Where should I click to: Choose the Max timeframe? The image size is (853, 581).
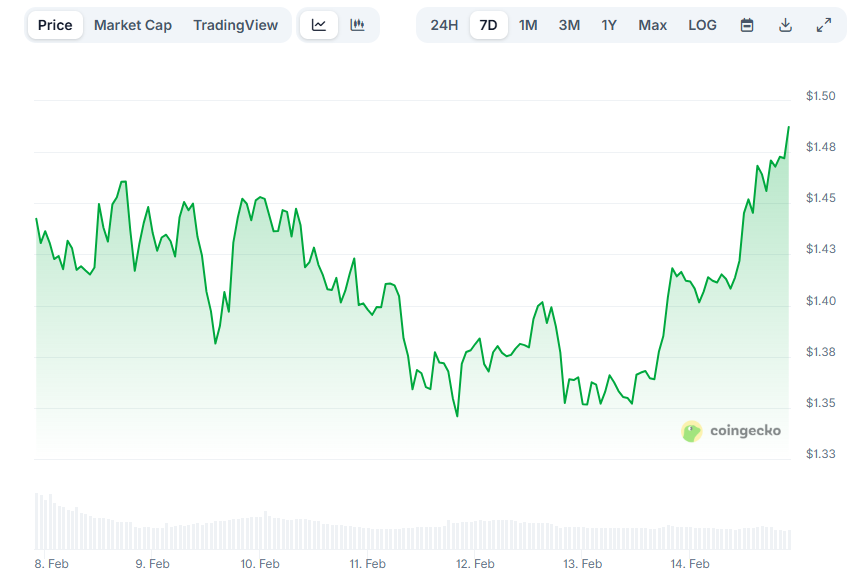652,25
